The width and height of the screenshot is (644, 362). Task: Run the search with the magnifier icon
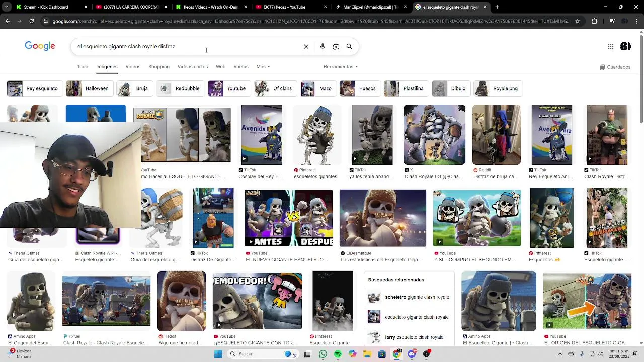coord(349,46)
